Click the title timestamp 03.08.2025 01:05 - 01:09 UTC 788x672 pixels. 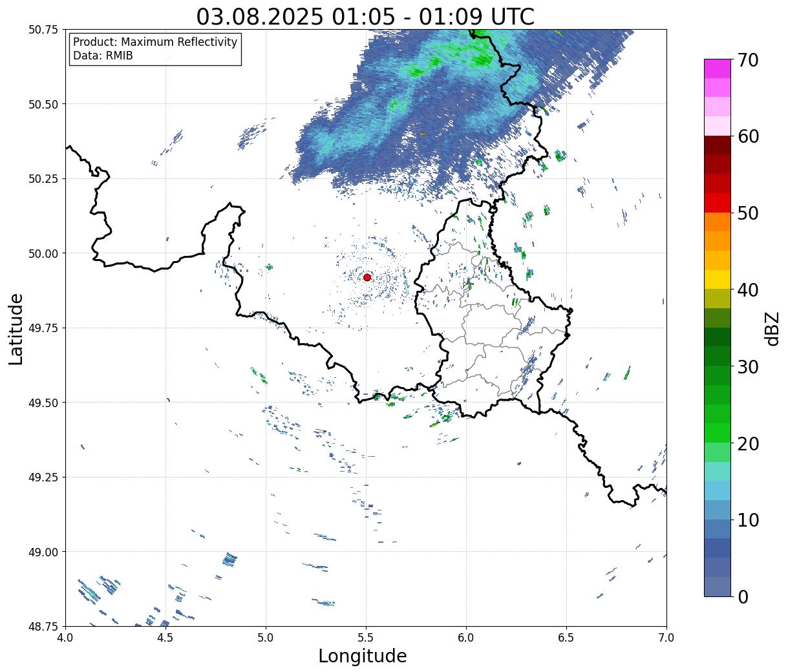tap(365, 16)
